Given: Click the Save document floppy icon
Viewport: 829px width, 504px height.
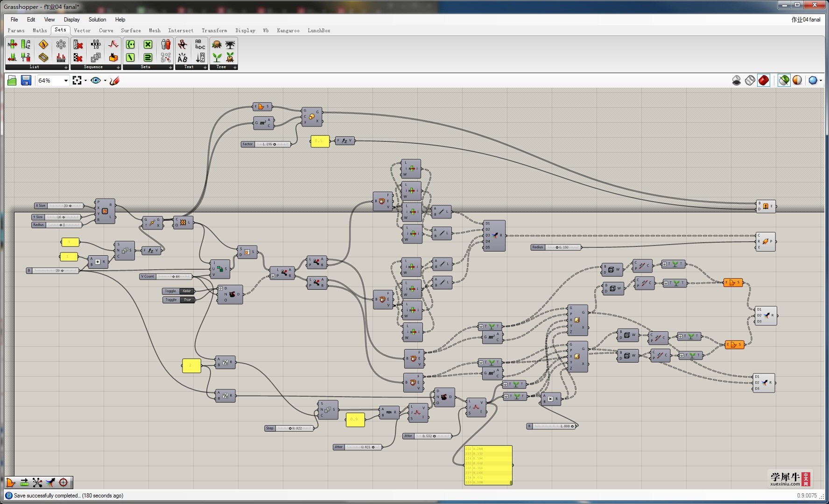Looking at the screenshot, I should [26, 81].
